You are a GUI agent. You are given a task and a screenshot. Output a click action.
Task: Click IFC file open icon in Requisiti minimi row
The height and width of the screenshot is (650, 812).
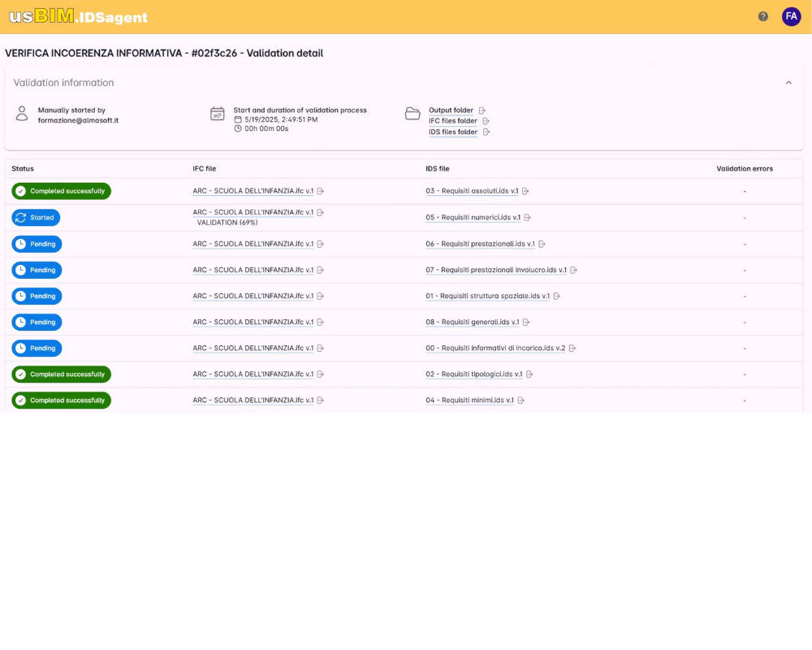pyautogui.click(x=321, y=401)
